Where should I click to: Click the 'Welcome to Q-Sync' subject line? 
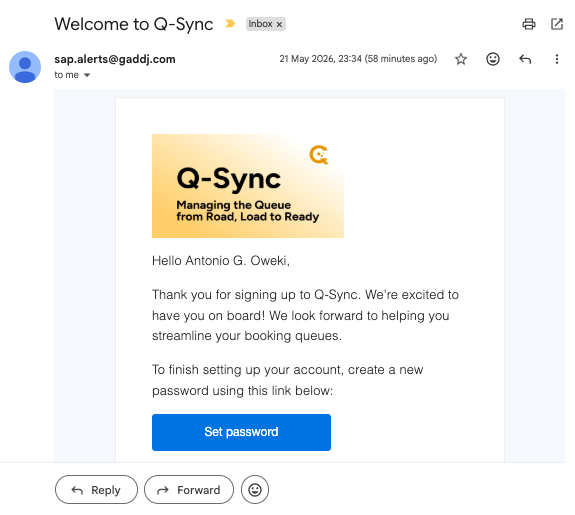(x=133, y=24)
